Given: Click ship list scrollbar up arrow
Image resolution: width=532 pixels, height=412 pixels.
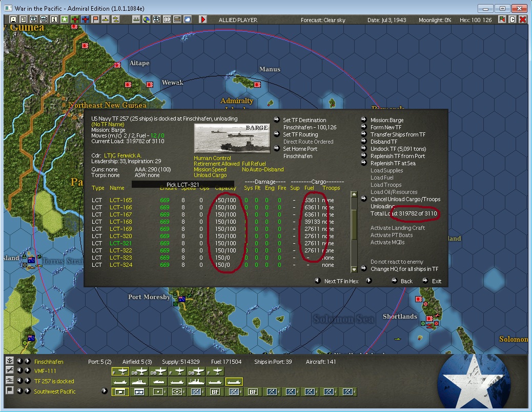Looking at the screenshot, I should (354, 194).
